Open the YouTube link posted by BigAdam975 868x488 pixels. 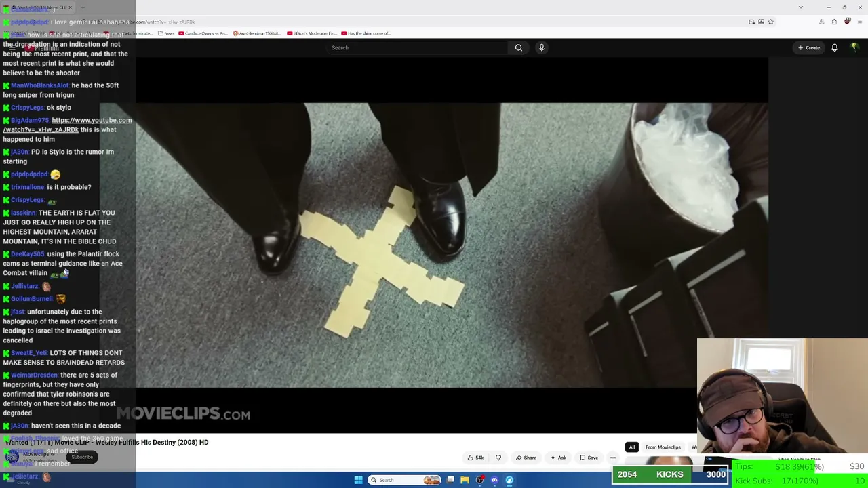tap(67, 125)
